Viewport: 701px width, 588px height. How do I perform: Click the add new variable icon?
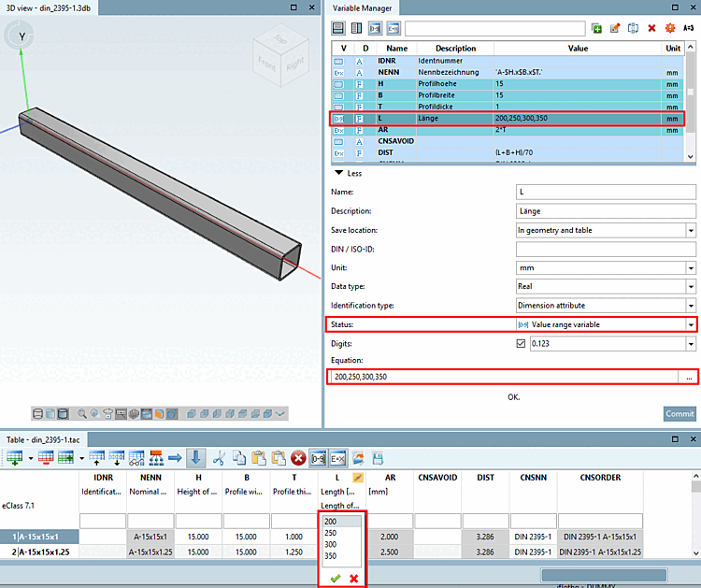[x=597, y=28]
